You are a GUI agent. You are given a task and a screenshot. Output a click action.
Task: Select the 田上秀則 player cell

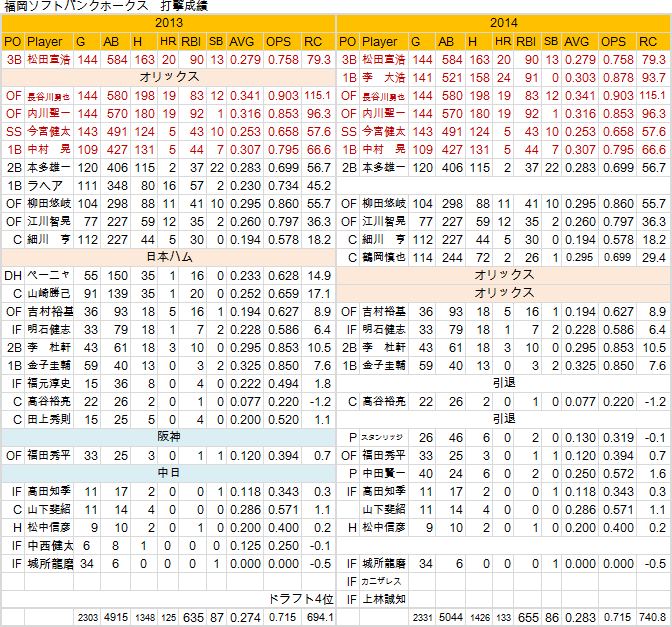coord(49,420)
